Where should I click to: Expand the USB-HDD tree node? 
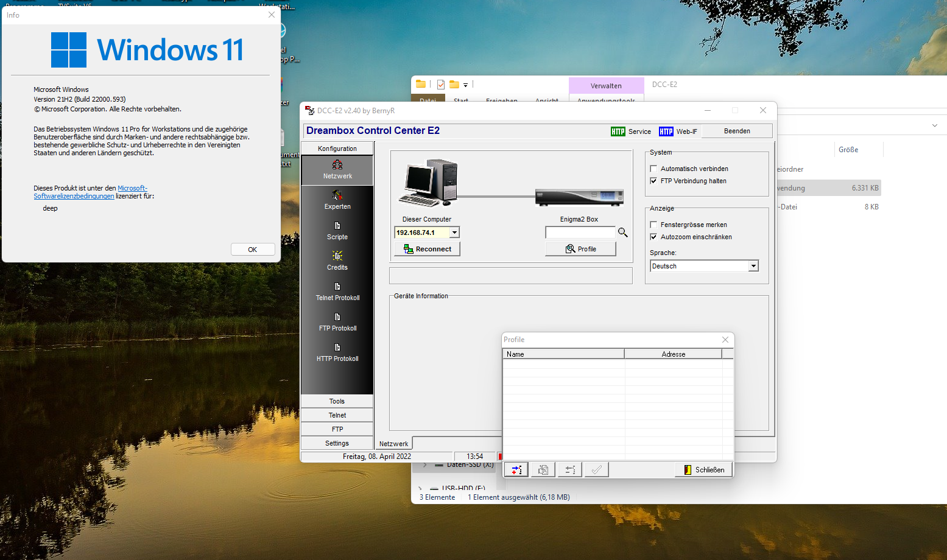420,488
